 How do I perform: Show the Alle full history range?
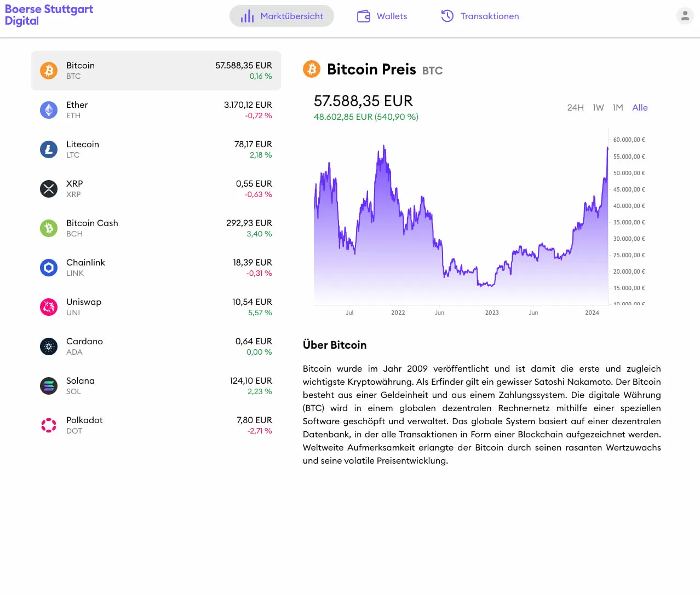coord(640,108)
